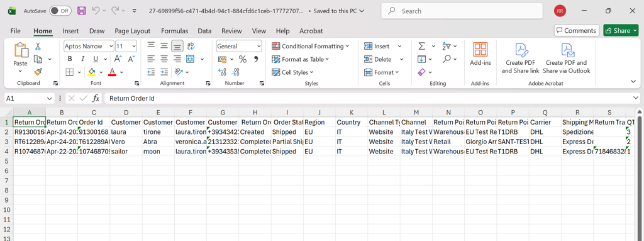Click Find and Select magnifier

coord(447,59)
